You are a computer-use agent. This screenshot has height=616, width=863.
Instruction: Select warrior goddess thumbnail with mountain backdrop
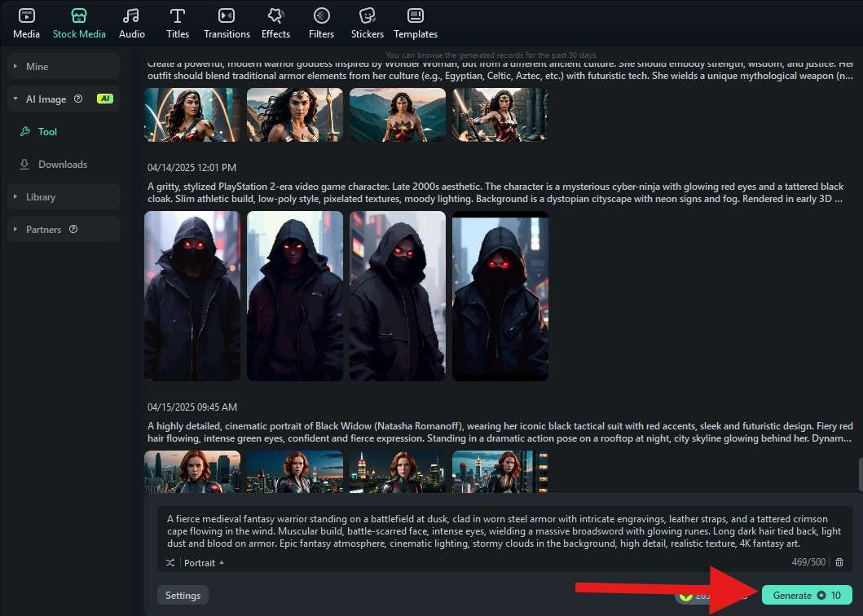click(x=398, y=115)
